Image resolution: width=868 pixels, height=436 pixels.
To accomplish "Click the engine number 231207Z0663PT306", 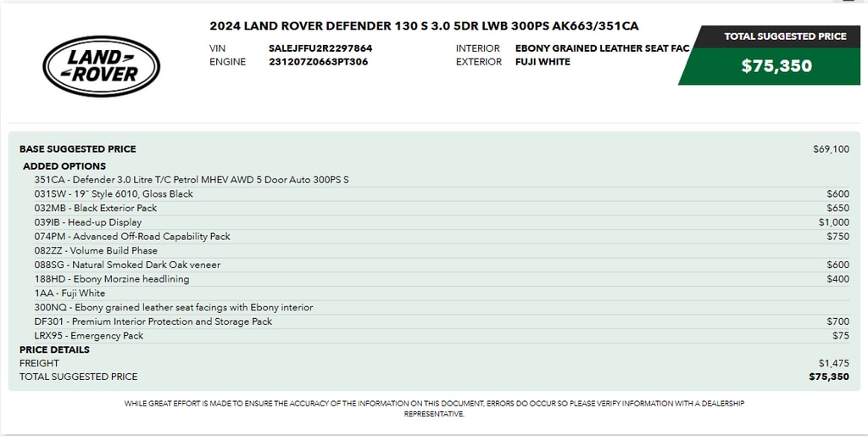I will coord(319,61).
